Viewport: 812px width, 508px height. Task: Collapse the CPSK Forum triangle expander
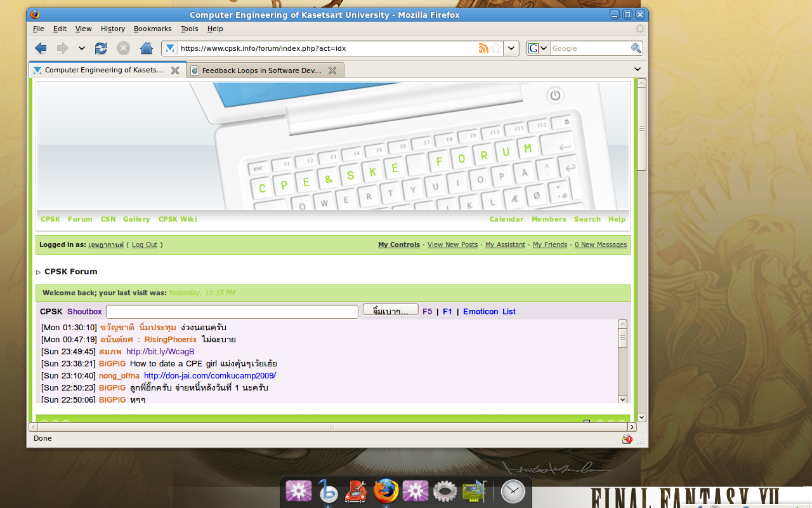tap(39, 272)
